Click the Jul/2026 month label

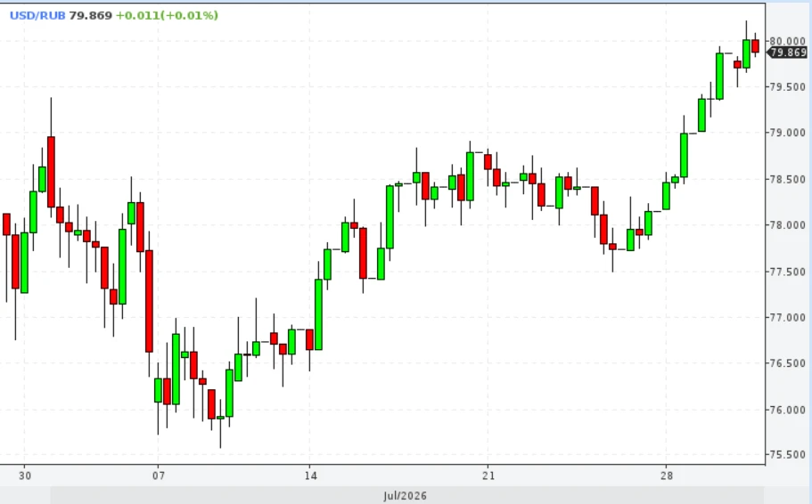406,496
